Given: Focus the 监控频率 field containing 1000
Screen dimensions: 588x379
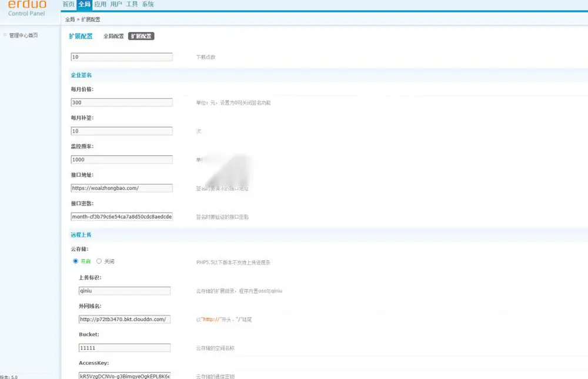Looking at the screenshot, I should (122, 159).
